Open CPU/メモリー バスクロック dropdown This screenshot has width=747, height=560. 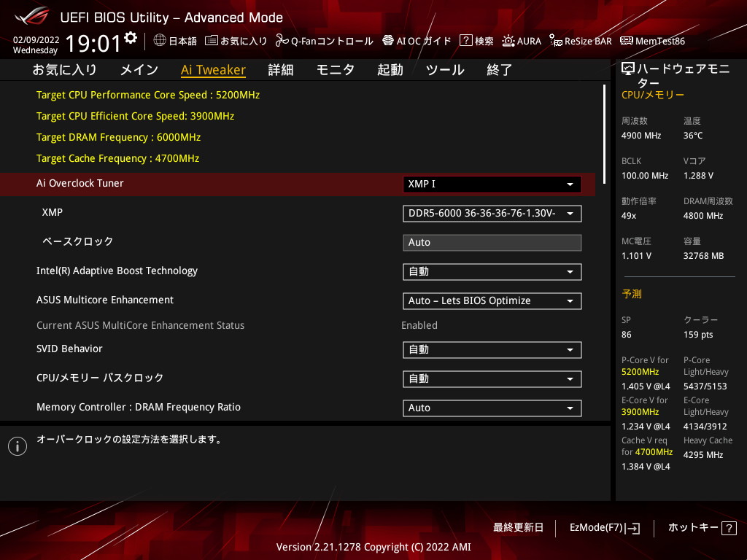click(492, 379)
